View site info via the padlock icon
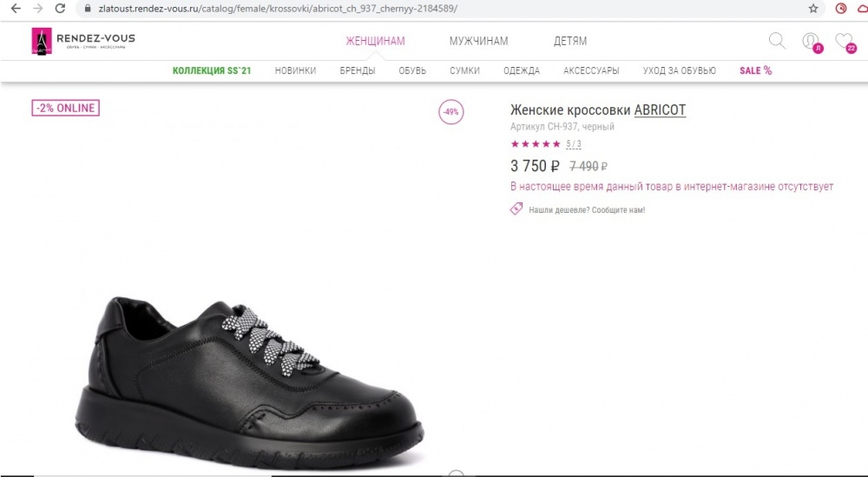The height and width of the screenshot is (477, 868). (x=86, y=8)
